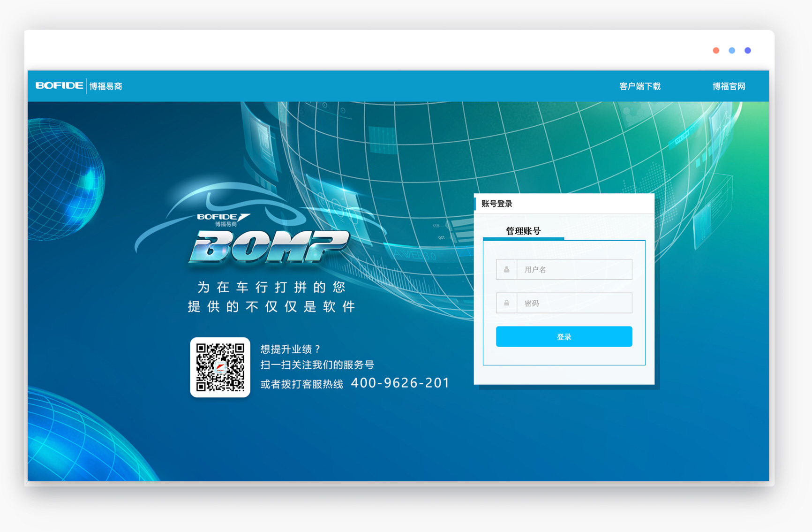Click the lock icon beside 密码
Viewport: 812px width, 532px height.
point(506,303)
